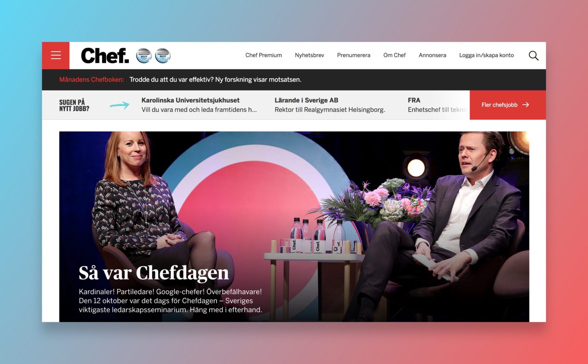Open the Nyhetsbrev page
This screenshot has height=364, width=588.
click(x=309, y=55)
